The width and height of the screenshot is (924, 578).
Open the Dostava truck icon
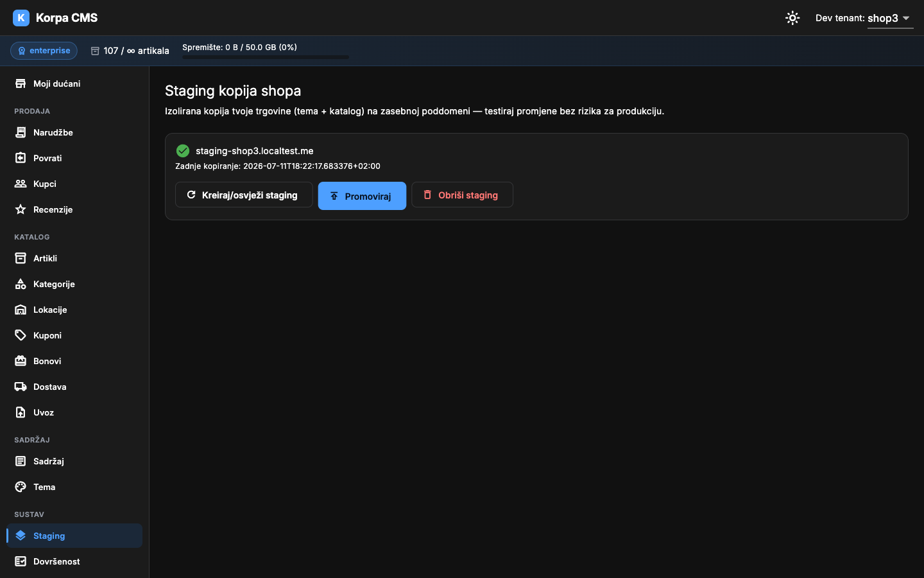tap(21, 387)
